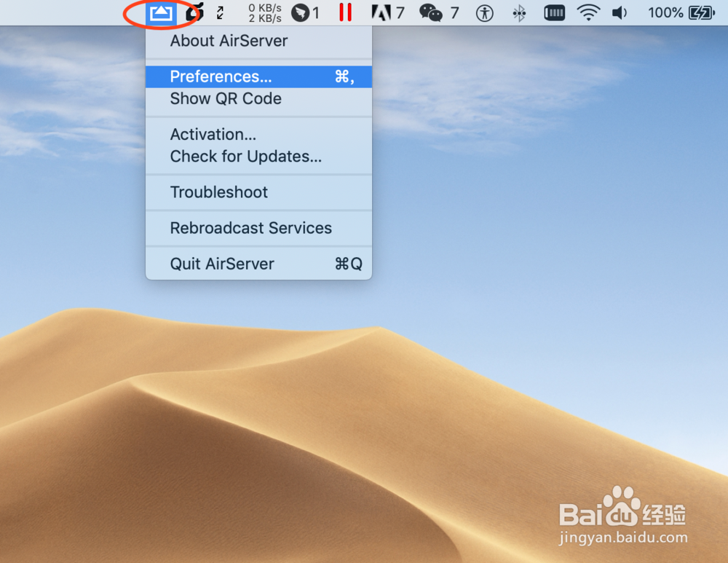Open the Bluetooth menu bar icon
This screenshot has height=563, width=728.
(x=519, y=13)
